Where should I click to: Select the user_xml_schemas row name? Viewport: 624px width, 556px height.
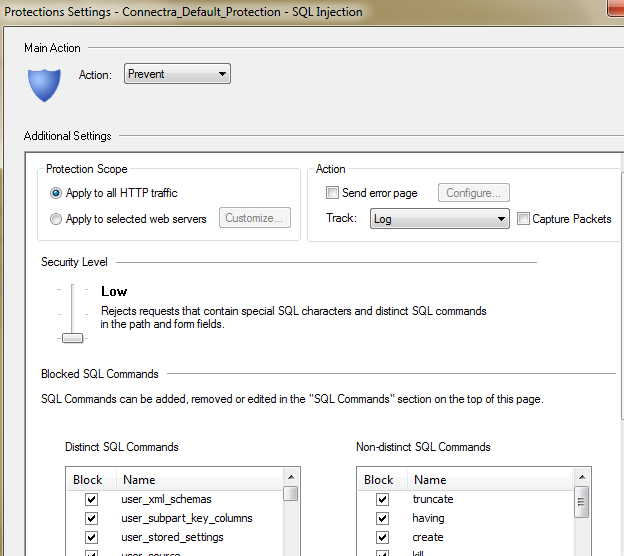pyautogui.click(x=166, y=499)
